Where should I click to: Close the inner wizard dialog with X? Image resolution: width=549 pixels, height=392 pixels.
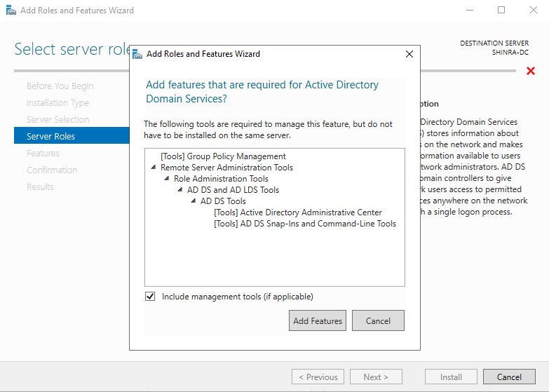click(x=409, y=54)
